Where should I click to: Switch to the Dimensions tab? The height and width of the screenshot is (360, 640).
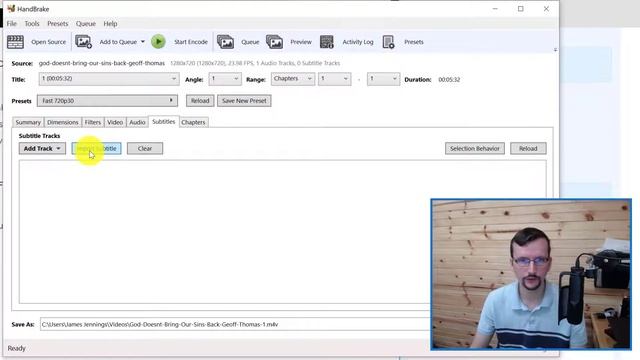pos(62,122)
